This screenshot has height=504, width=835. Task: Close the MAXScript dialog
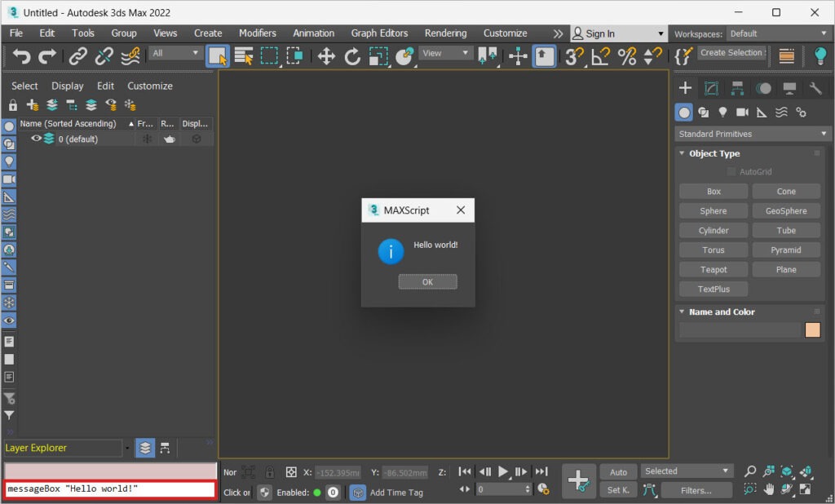pos(461,210)
